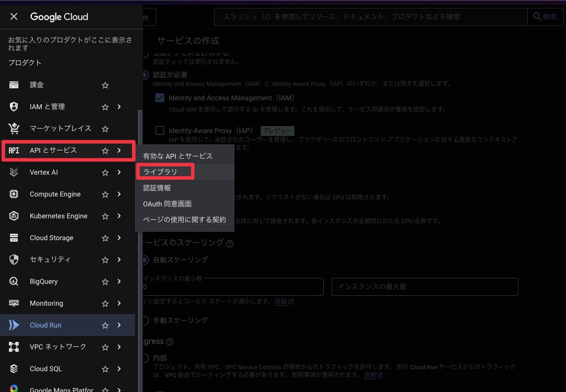Image resolution: width=566 pixels, height=392 pixels.
Task: Pin VPC ネットワーク with its star
Action: point(105,347)
